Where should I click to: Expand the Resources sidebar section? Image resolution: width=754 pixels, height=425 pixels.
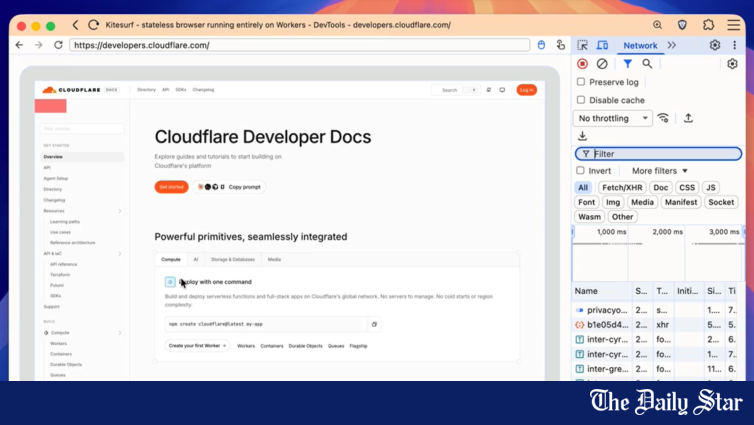120,211
